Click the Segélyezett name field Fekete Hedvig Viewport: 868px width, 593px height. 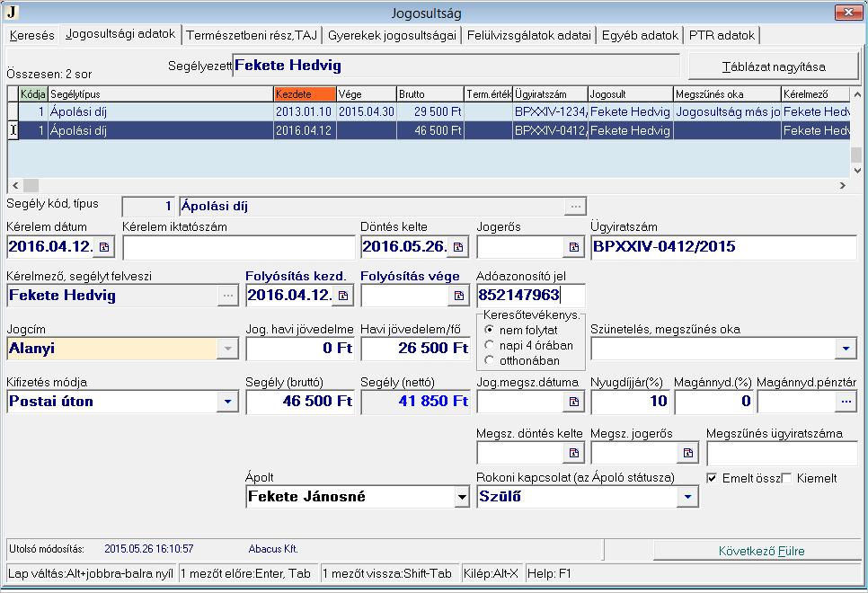click(x=456, y=66)
